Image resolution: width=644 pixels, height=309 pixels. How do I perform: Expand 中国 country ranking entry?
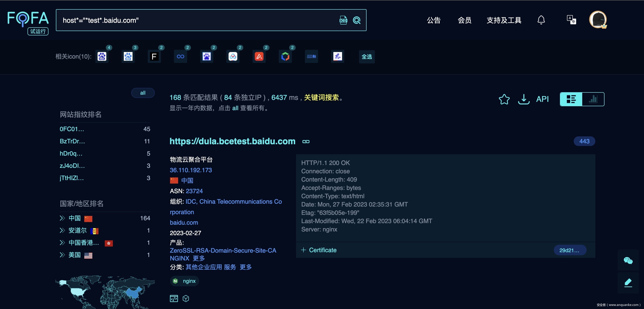(x=62, y=218)
